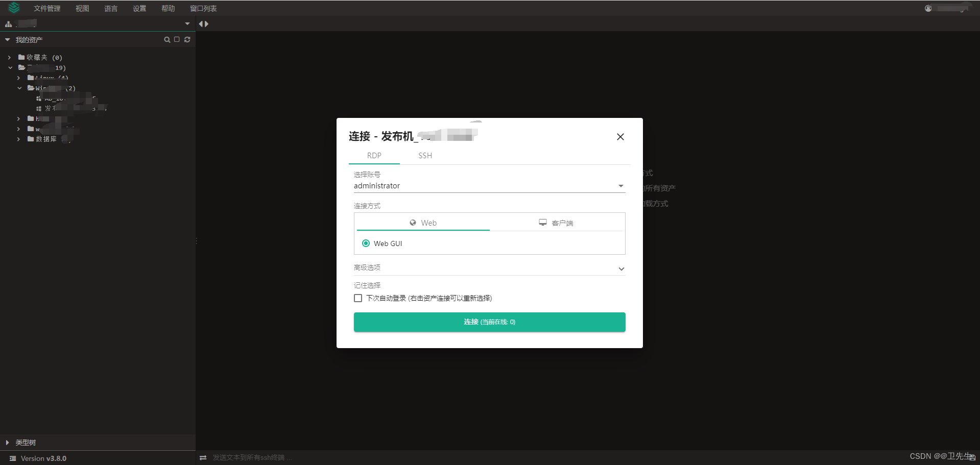This screenshot has height=465, width=980.
Task: Click the right arrow navigation icon on toolbar
Action: (206, 23)
